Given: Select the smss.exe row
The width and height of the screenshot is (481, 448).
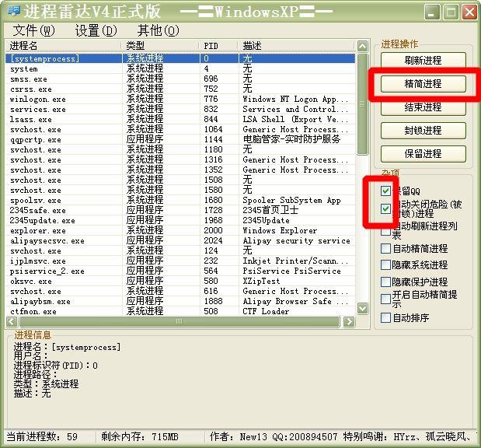Looking at the screenshot, I should (180, 79).
